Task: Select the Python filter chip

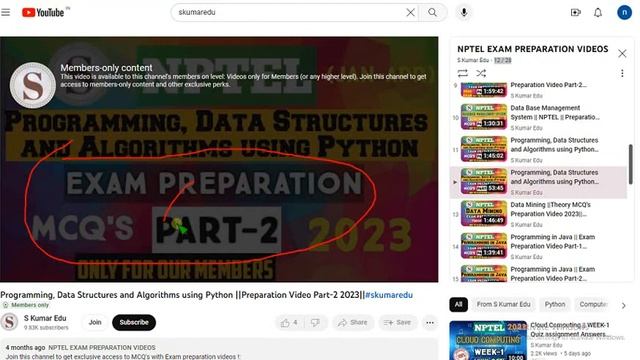Action: [555, 304]
